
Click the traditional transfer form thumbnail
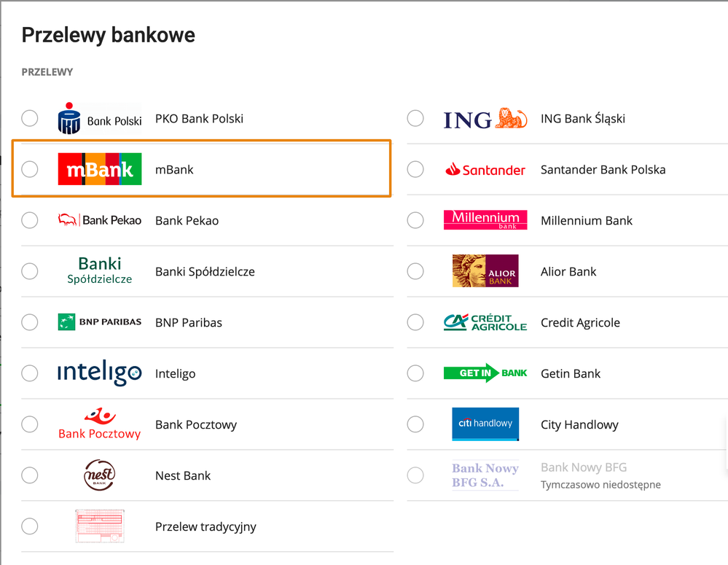(x=100, y=526)
